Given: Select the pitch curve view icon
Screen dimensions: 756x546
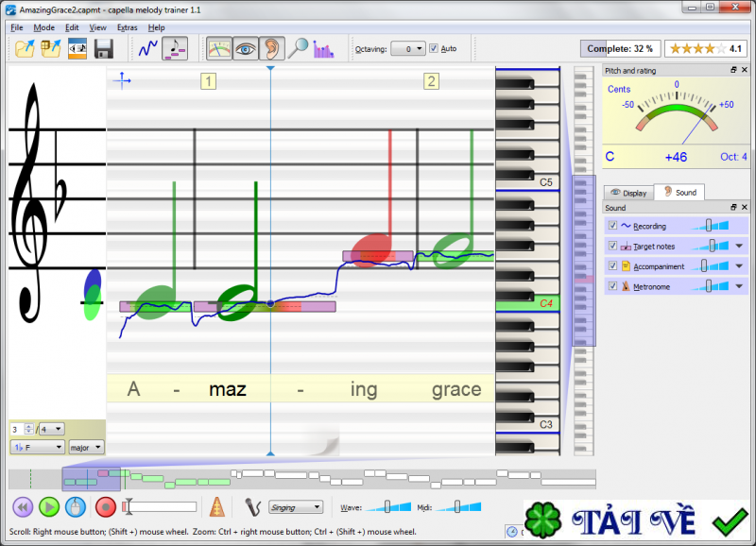Looking at the screenshot, I should coord(148,48).
